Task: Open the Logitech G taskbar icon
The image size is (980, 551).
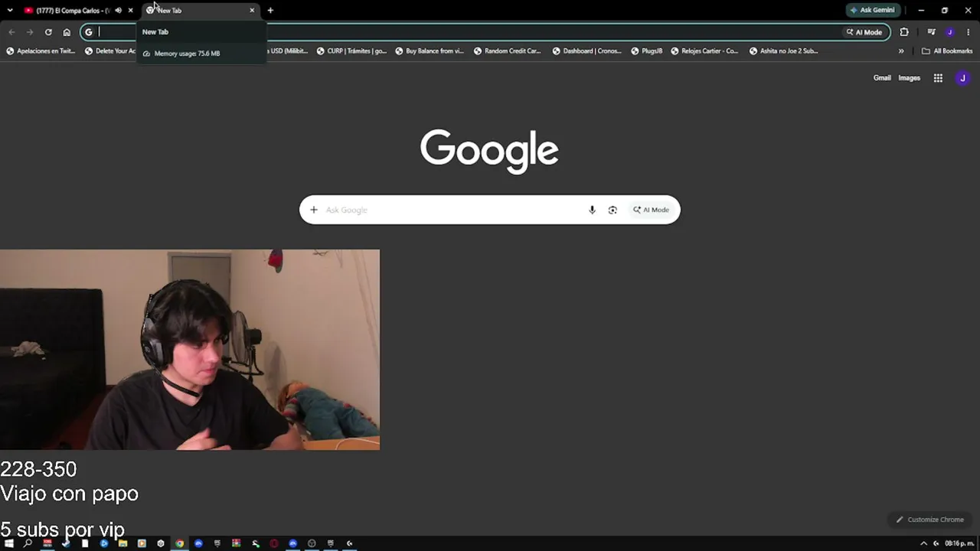Action: [x=349, y=543]
